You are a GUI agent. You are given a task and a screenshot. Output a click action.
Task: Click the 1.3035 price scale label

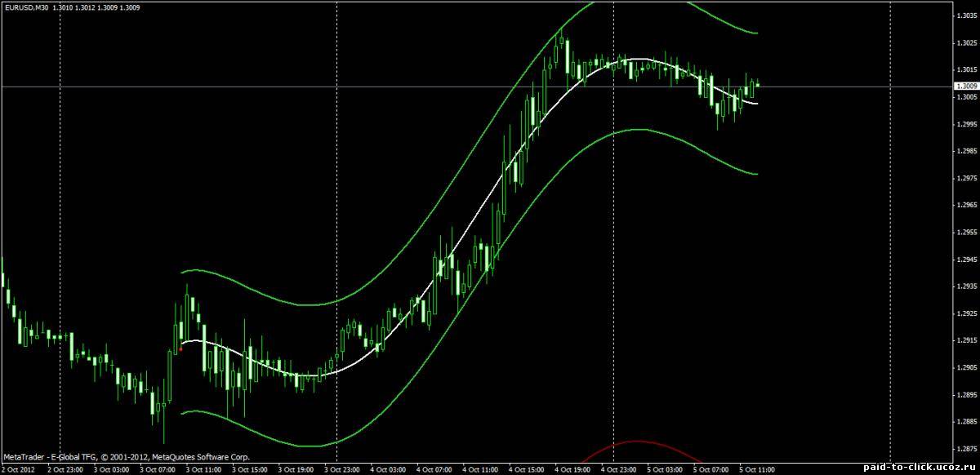tap(966, 16)
